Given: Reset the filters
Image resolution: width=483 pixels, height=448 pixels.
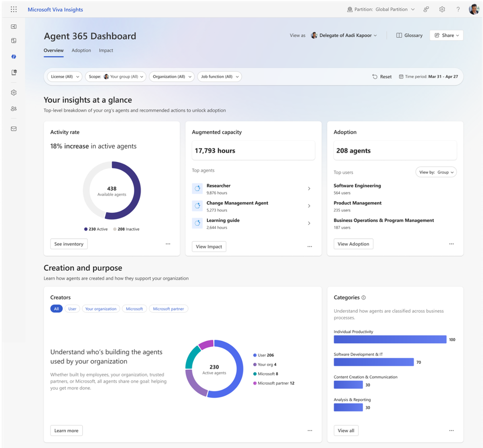Looking at the screenshot, I should click(x=382, y=77).
